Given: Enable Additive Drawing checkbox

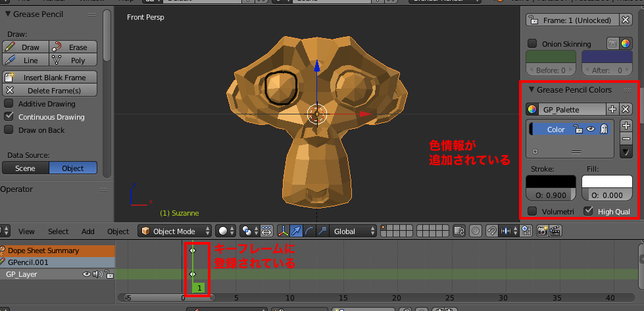Looking at the screenshot, I should (x=9, y=104).
